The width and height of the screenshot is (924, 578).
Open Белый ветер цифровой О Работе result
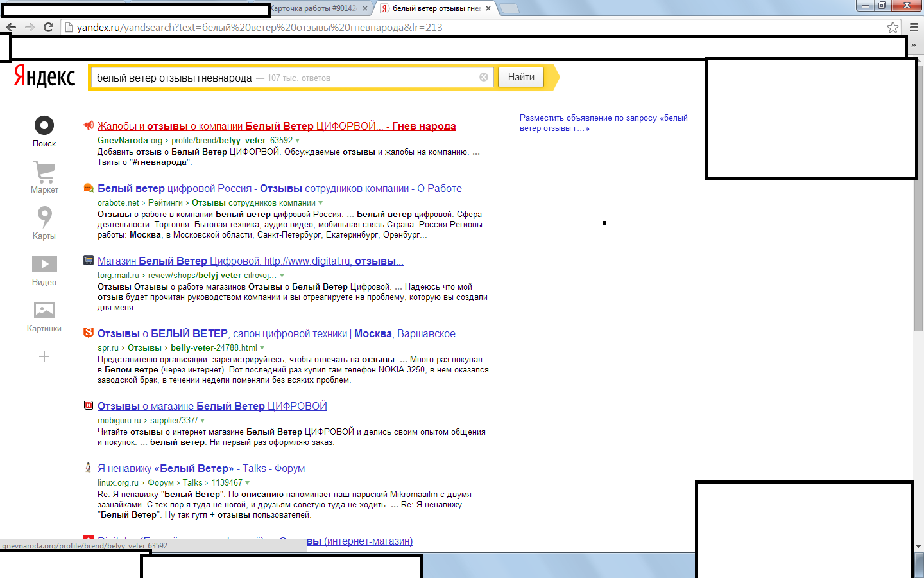[280, 188]
